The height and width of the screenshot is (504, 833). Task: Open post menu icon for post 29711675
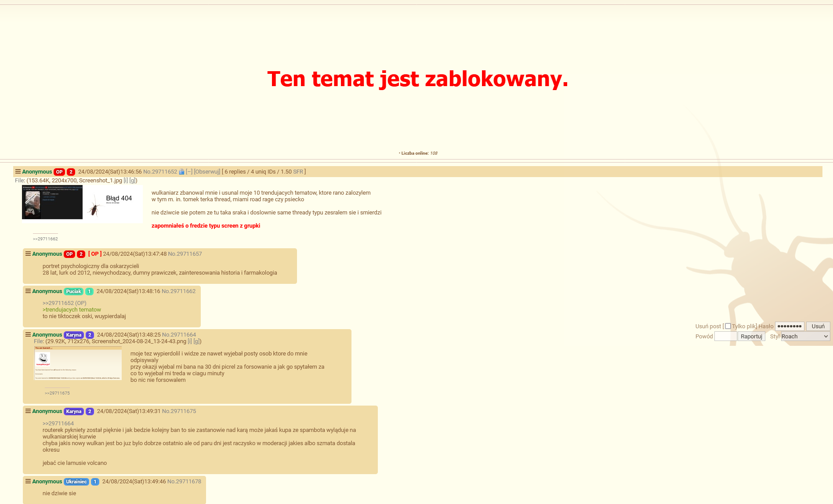click(x=28, y=411)
